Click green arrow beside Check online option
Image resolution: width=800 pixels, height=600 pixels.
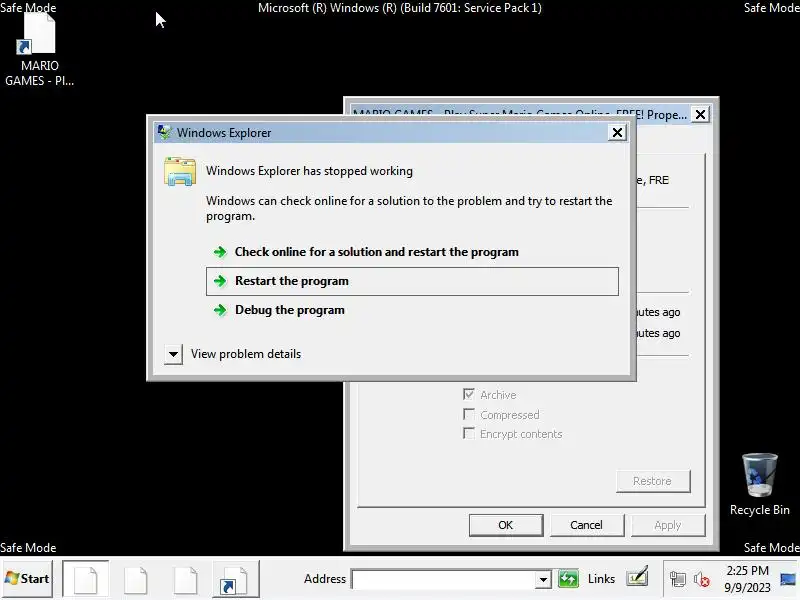coord(220,252)
